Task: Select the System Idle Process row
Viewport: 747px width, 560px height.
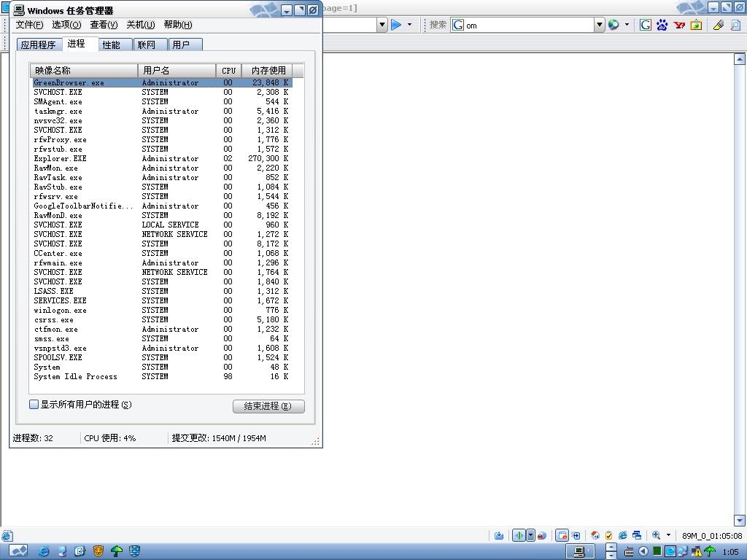Action: point(162,377)
